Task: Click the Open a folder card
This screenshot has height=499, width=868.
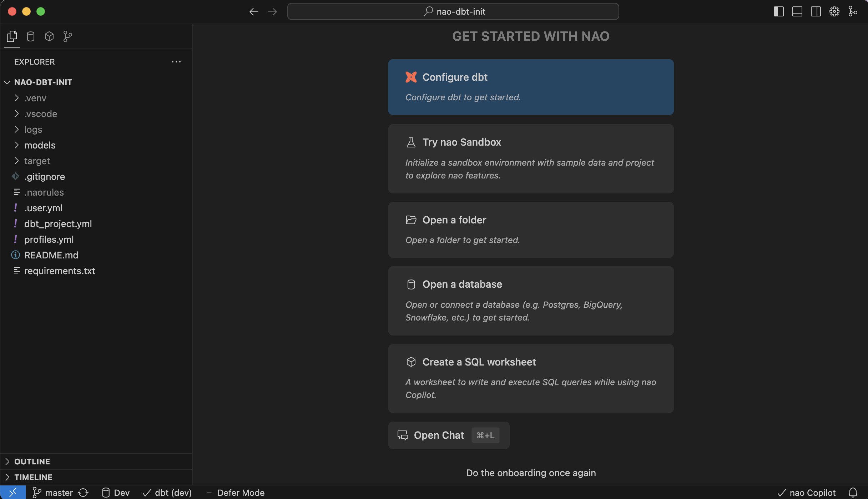Action: tap(531, 230)
